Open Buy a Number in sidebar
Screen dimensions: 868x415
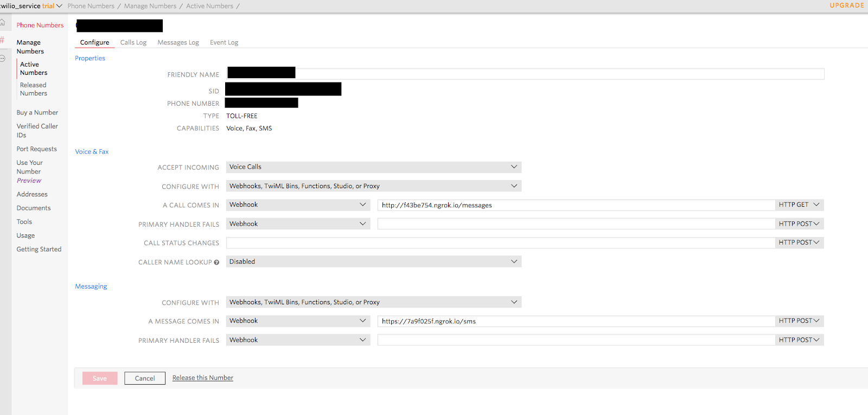(37, 113)
